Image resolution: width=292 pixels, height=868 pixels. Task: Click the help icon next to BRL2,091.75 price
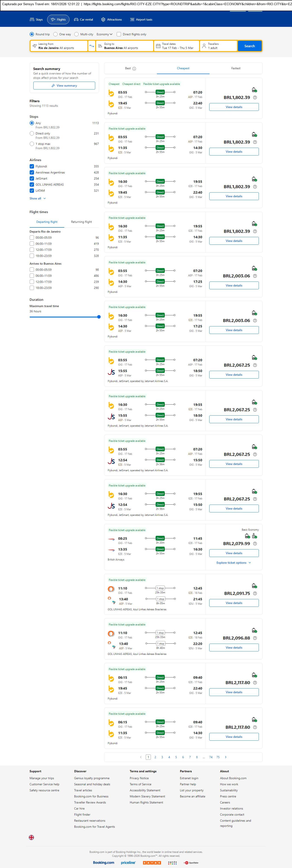point(255,593)
